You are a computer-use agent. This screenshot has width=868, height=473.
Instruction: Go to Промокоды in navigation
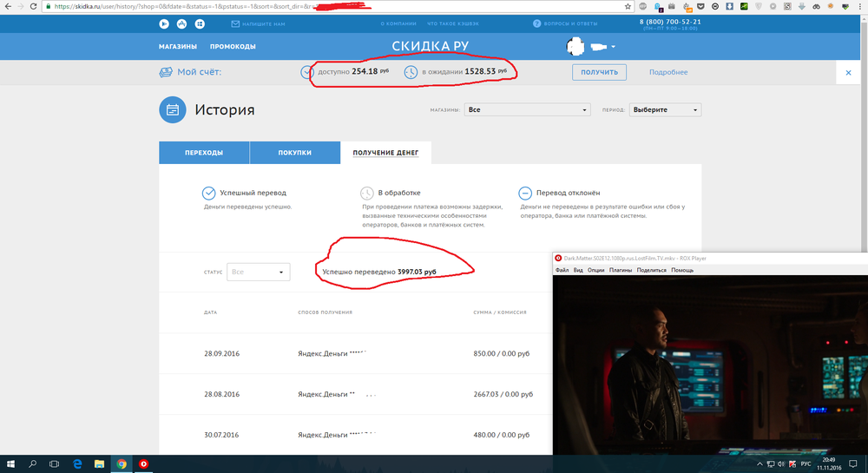pyautogui.click(x=233, y=47)
